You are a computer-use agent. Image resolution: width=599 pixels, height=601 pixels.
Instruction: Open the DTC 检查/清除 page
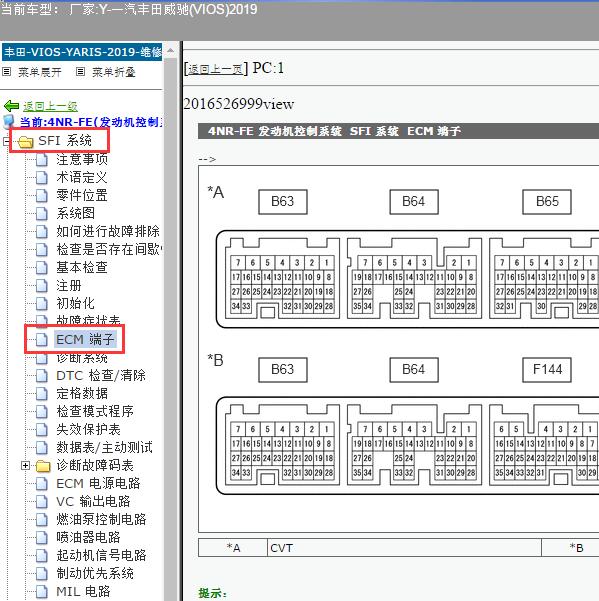[101, 375]
